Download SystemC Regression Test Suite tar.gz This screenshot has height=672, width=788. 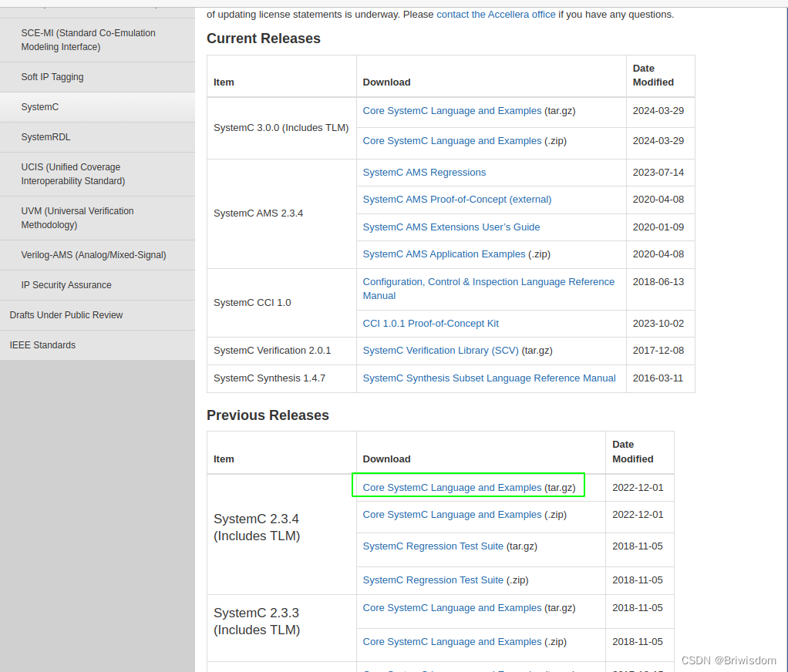[433, 546]
